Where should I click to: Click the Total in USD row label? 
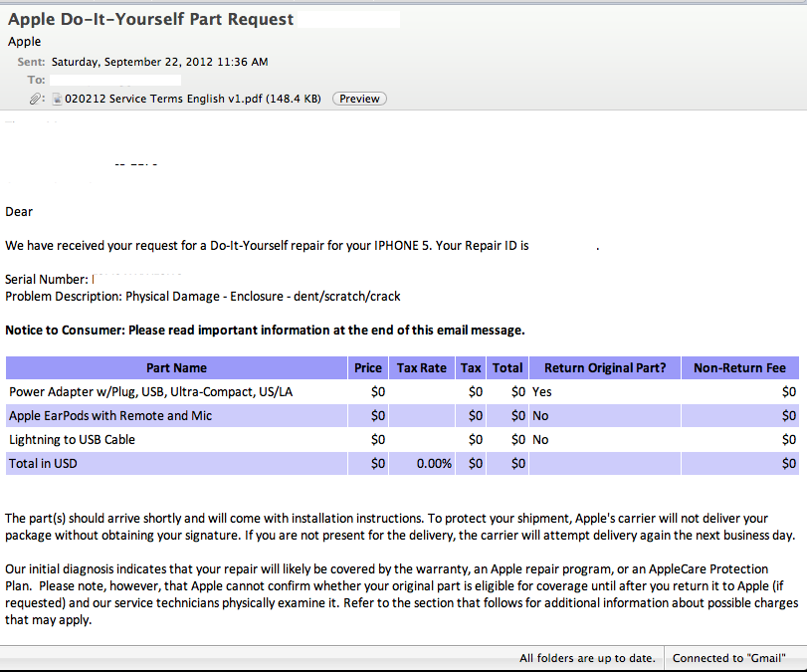[x=43, y=464]
